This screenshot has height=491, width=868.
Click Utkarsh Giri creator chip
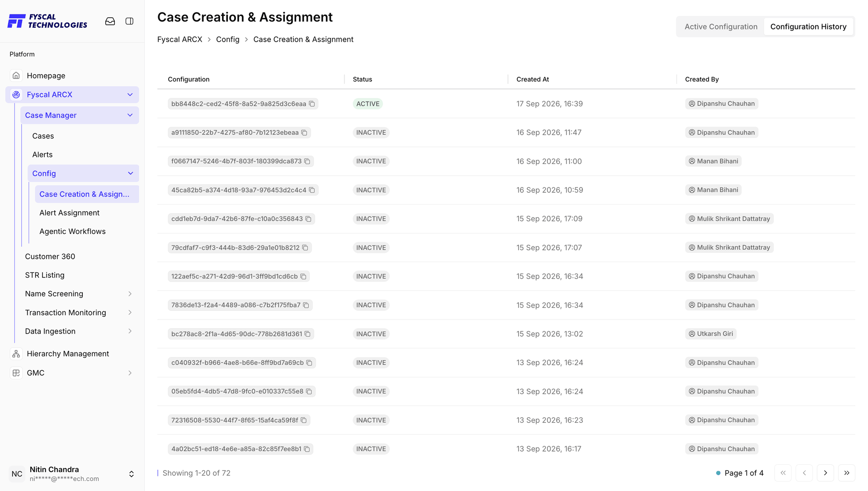[711, 334]
